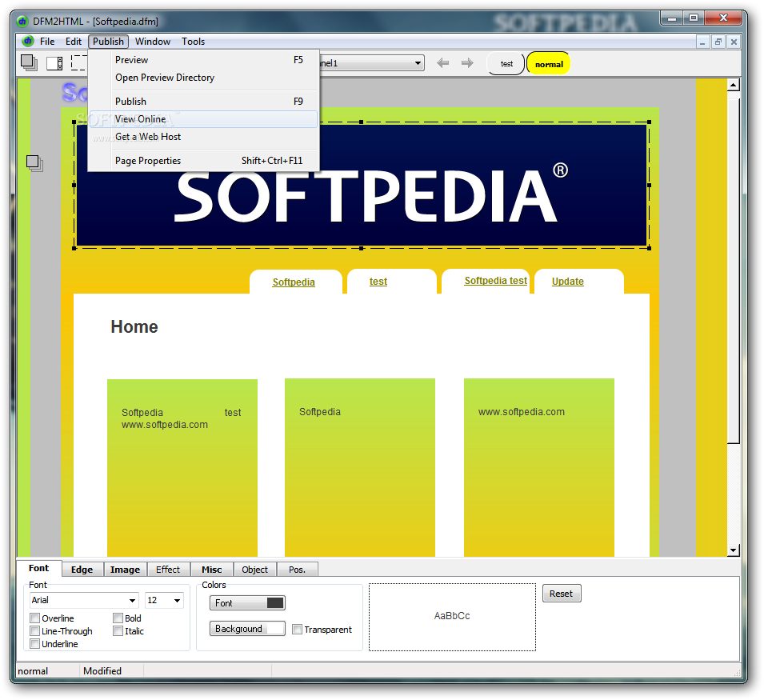Close the Publish menu

108,42
